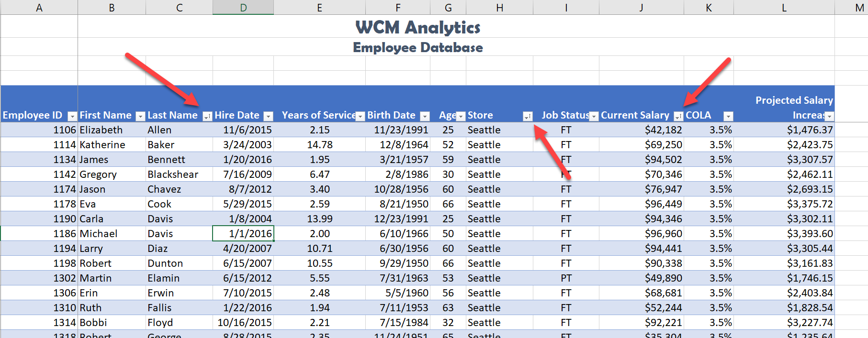Select first name cell Michael
The image size is (868, 338).
tap(112, 234)
